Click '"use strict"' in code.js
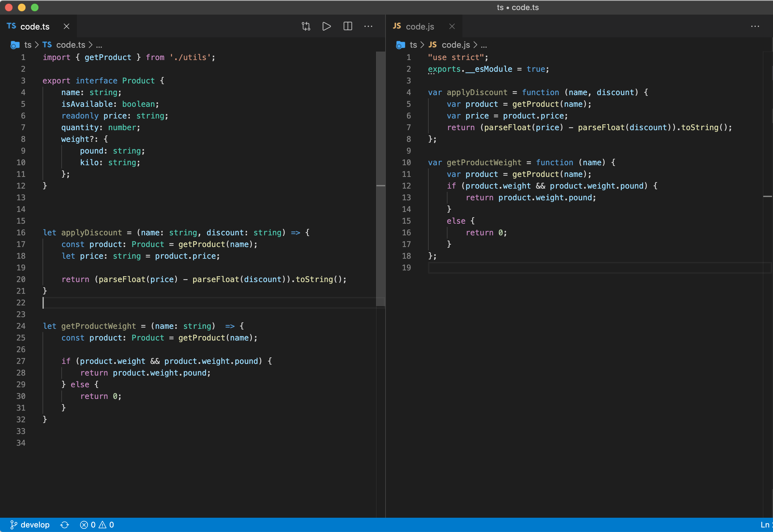Screen dimensions: 773x532 (x=456, y=57)
